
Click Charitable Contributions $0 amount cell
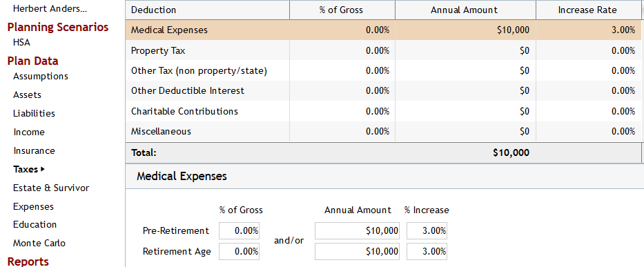click(x=465, y=111)
